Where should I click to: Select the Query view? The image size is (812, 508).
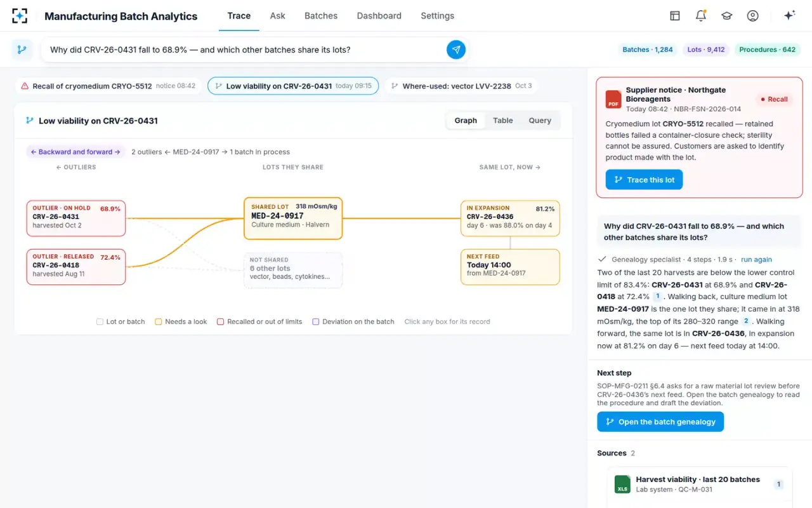point(540,121)
